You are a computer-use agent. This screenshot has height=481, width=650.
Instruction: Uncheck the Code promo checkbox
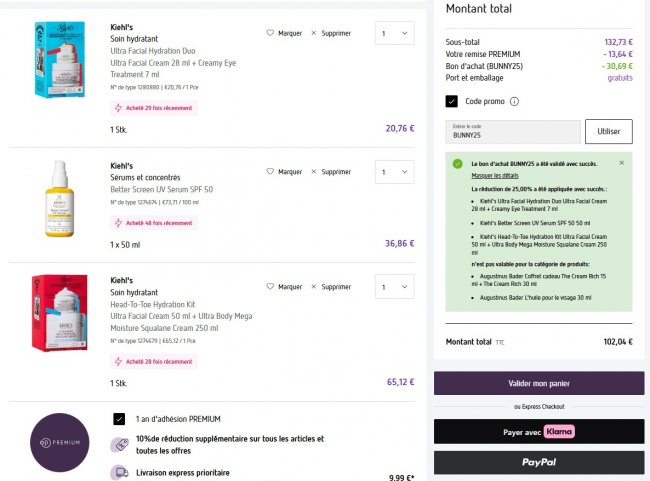(452, 101)
